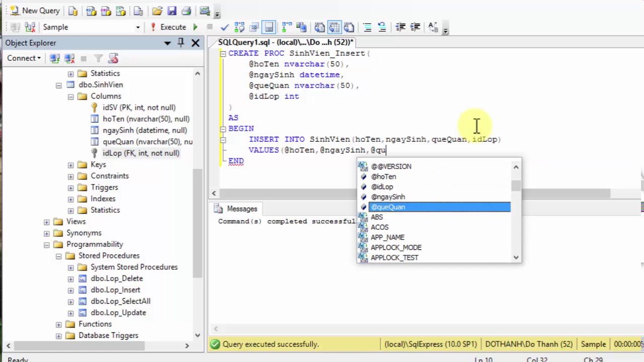The image size is (644, 362).
Task: Open the Connect dropdown in Object Explorer
Action: 24,58
